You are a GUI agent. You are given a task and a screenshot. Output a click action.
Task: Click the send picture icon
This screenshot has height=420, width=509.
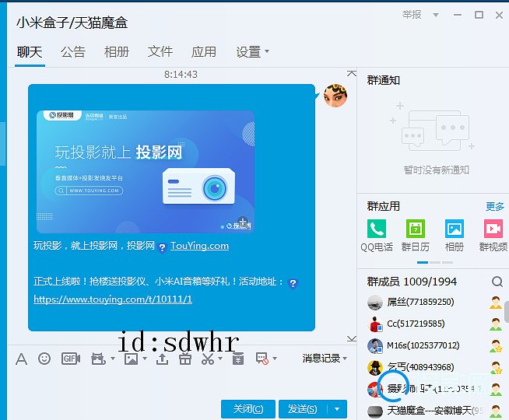pos(131,359)
